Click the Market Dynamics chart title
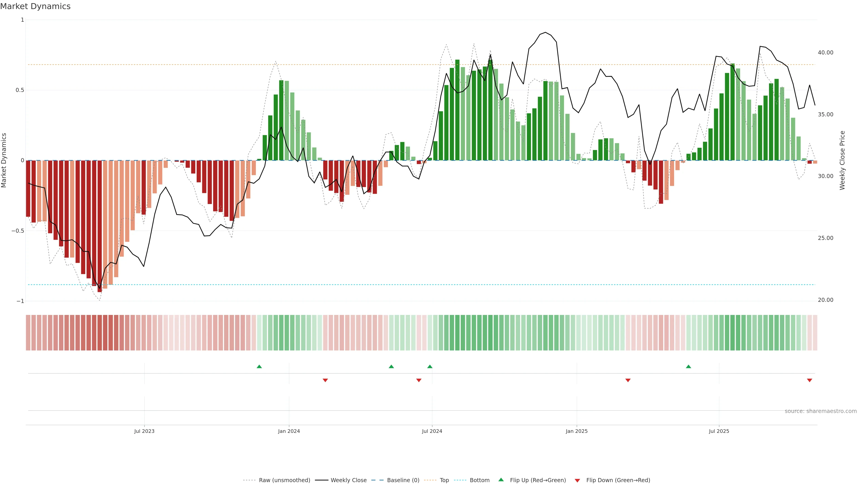The image size is (868, 488). click(35, 6)
